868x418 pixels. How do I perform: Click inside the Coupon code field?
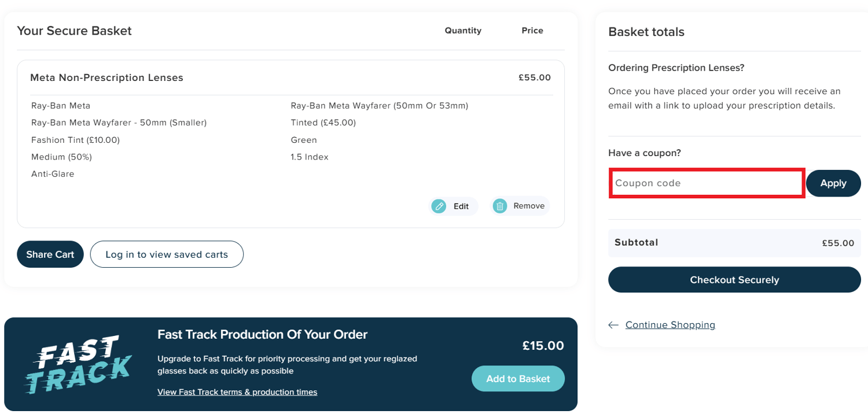[706, 183]
